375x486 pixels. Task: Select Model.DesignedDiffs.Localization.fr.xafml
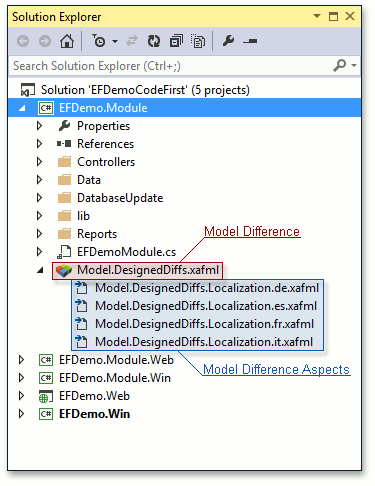204,324
